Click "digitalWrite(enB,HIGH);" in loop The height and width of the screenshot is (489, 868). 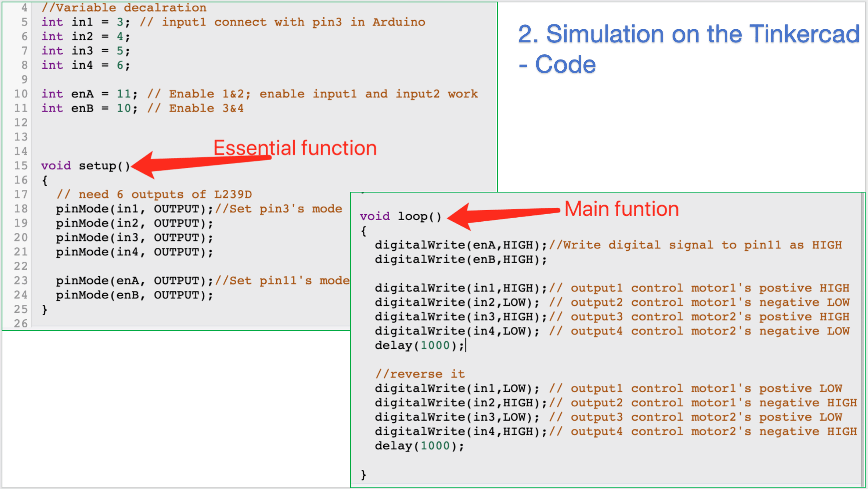461,260
